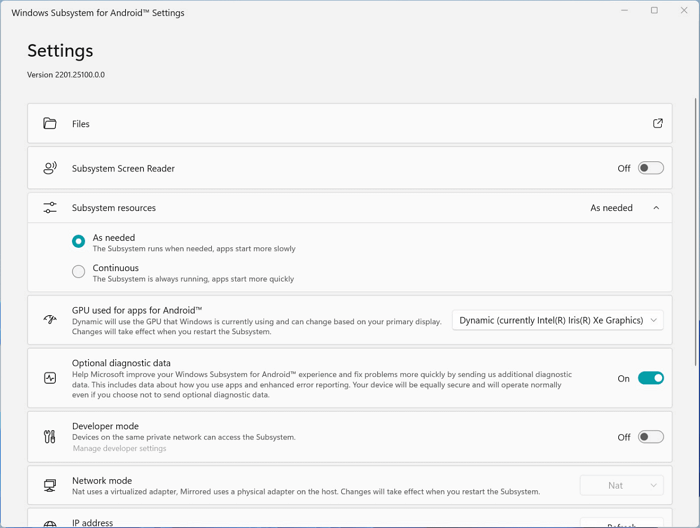Disable the Optional diagnostic data toggle

click(x=650, y=378)
